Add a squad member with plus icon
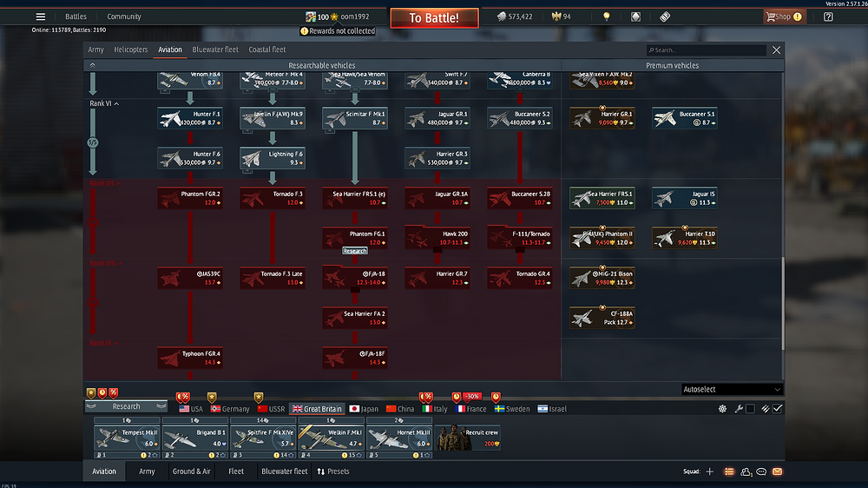 click(x=710, y=472)
